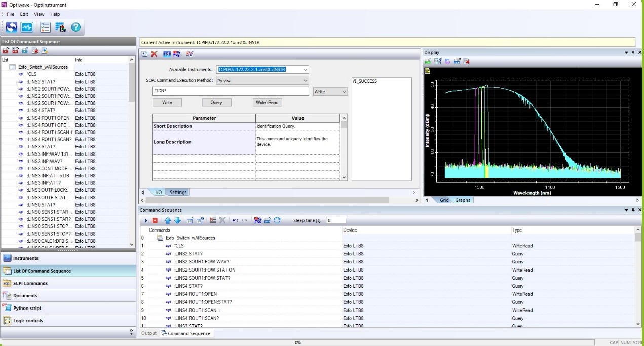Click the red X remove icon above Available Instruments
Image resolution: width=644 pixels, height=346 pixels.
pyautogui.click(x=154, y=54)
